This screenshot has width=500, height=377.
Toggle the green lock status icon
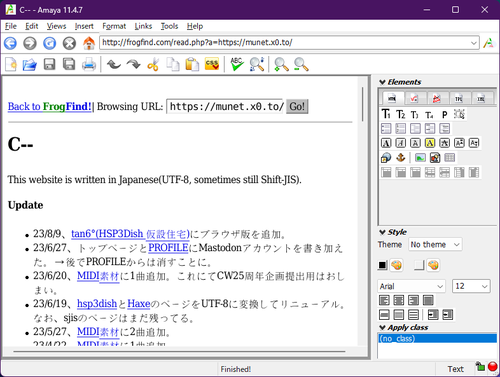tap(480, 366)
